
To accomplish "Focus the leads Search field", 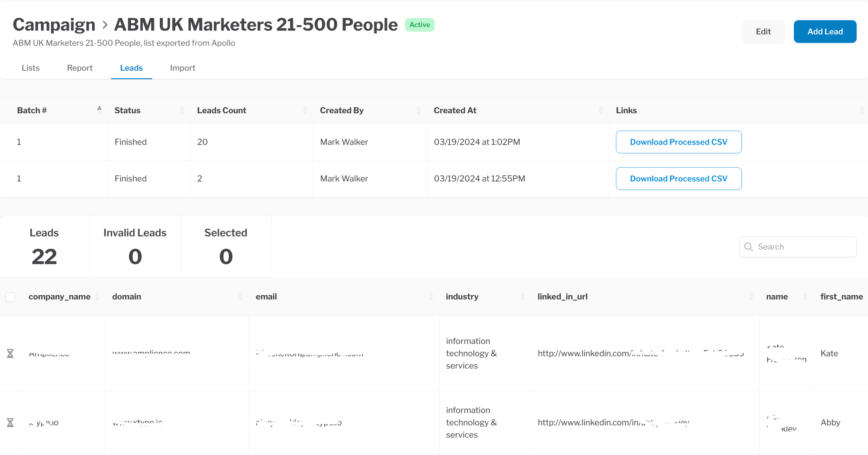I will [x=804, y=247].
